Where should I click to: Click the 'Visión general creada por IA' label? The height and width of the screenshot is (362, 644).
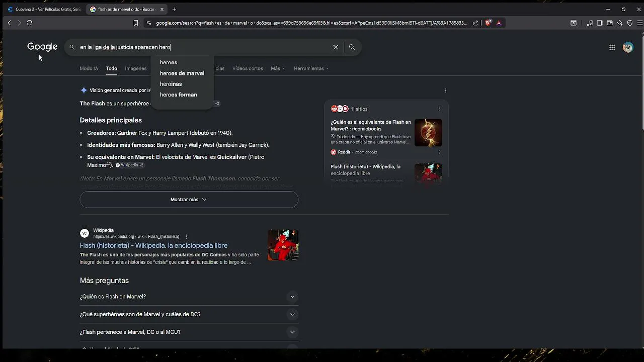tap(120, 90)
